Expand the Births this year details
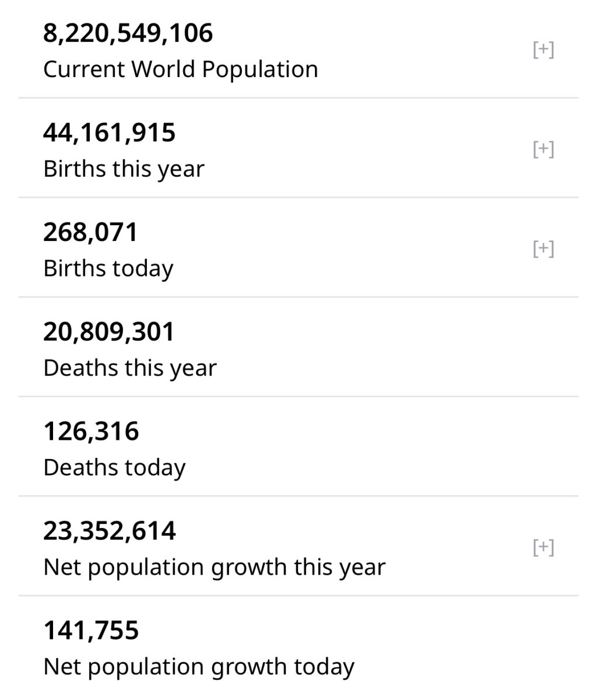This screenshot has width=597, height=700. click(543, 149)
